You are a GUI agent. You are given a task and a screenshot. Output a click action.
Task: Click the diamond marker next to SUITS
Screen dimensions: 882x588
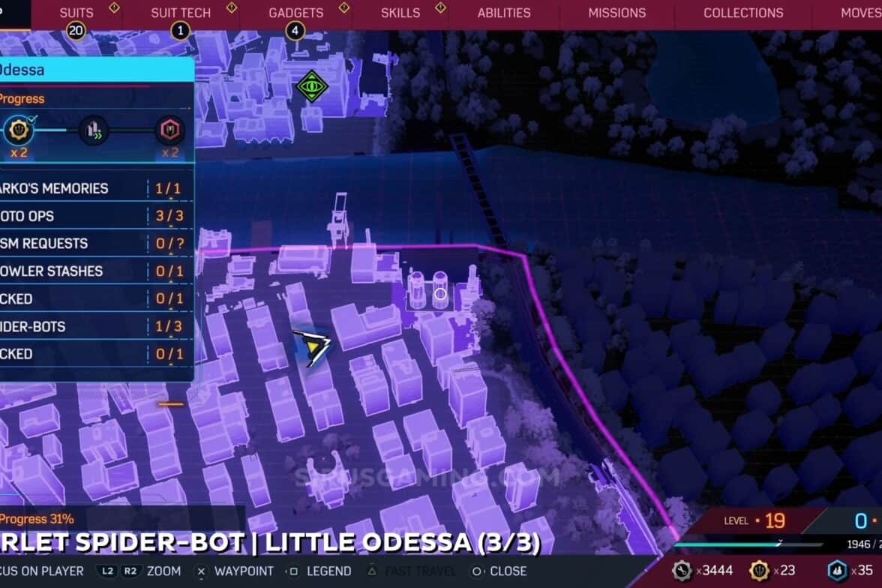point(114,7)
